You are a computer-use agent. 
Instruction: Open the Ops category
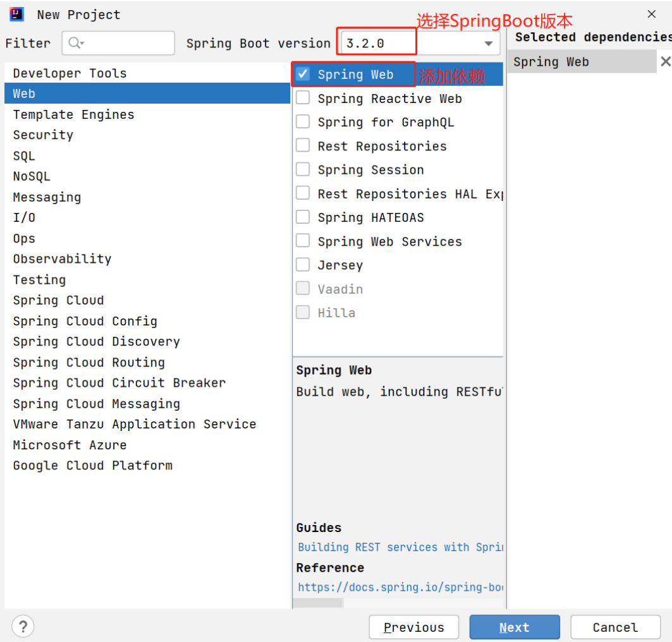[147, 238]
